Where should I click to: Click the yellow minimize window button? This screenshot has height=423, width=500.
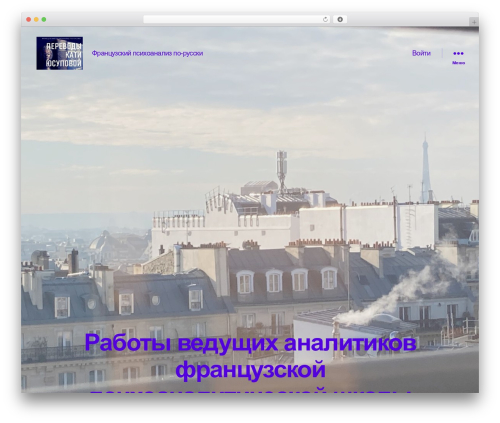36,20
